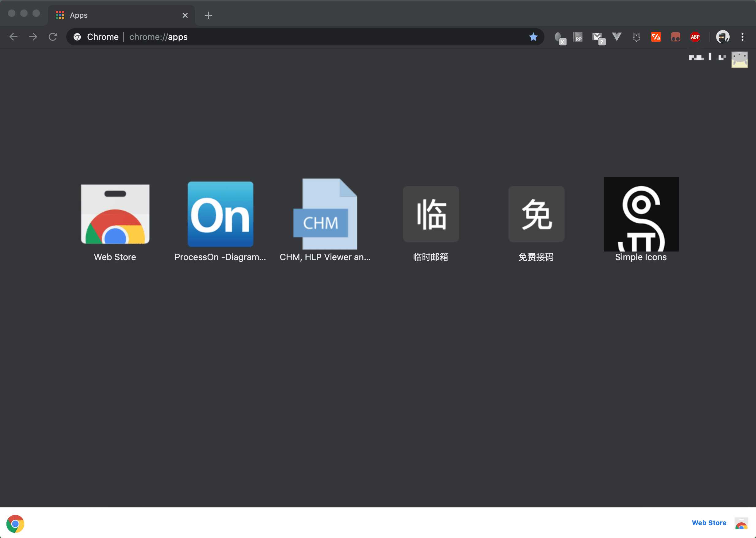Click the back navigation arrow
756x538 pixels.
13,37
